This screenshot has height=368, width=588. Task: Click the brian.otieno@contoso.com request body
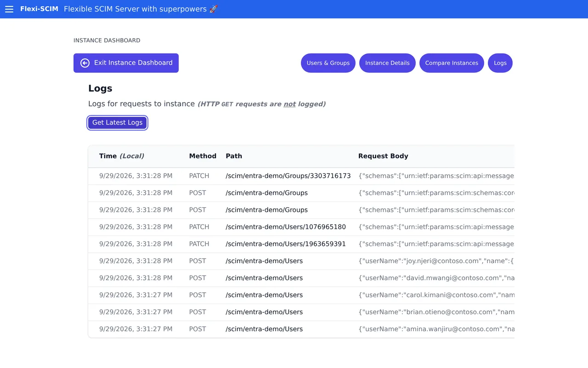pos(436,312)
